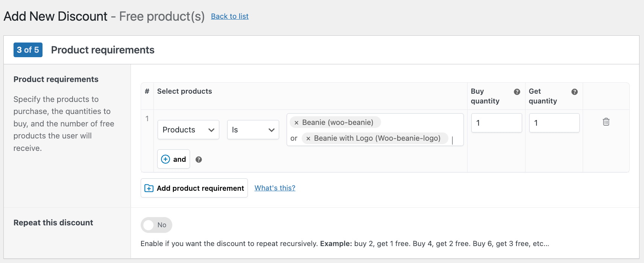The image size is (644, 263).
Task: Click the 'Select products' column header
Action: (x=184, y=91)
